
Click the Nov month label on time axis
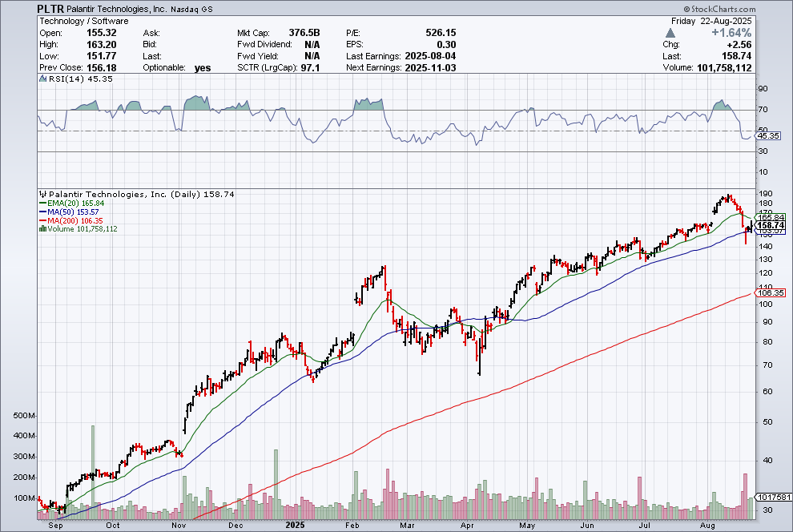point(179,526)
